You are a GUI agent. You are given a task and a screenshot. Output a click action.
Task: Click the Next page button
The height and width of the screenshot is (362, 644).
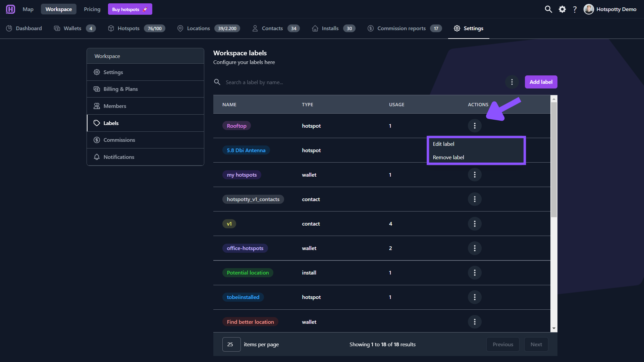[536, 344]
